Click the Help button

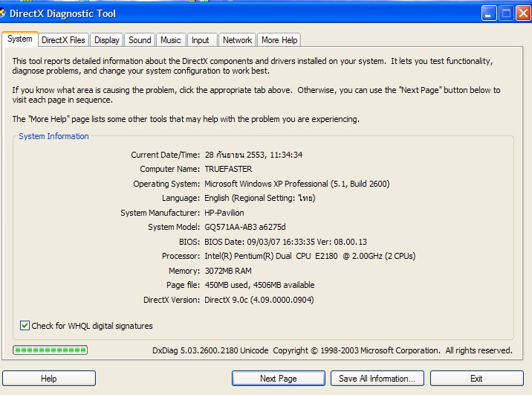pos(49,379)
